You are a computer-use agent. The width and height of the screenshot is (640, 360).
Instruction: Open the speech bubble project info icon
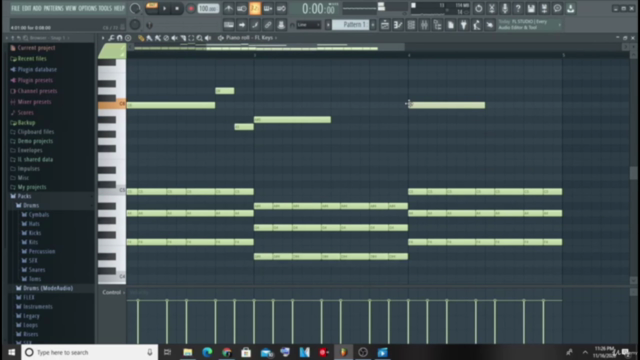click(557, 8)
